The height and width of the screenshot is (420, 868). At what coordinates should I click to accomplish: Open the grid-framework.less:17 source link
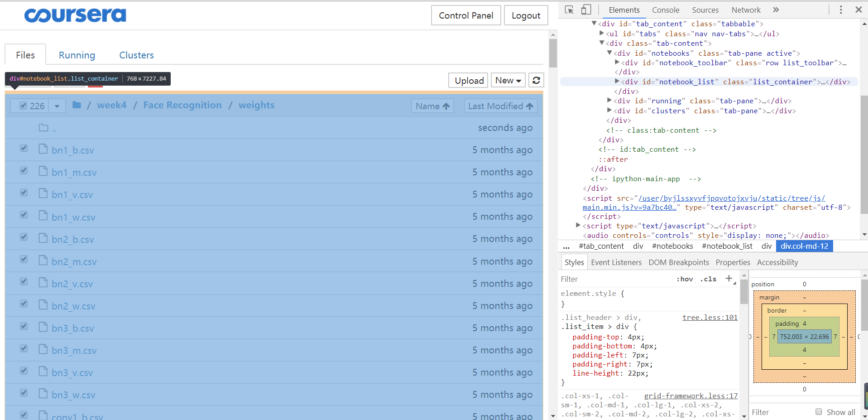[691, 396]
